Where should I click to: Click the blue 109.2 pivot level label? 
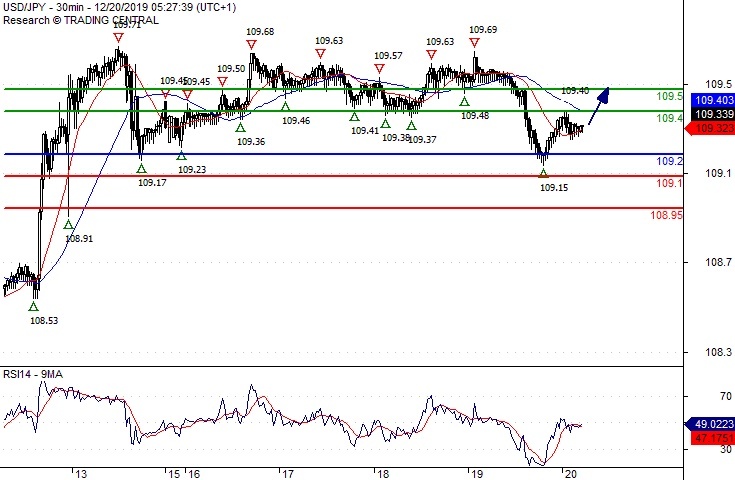click(670, 161)
